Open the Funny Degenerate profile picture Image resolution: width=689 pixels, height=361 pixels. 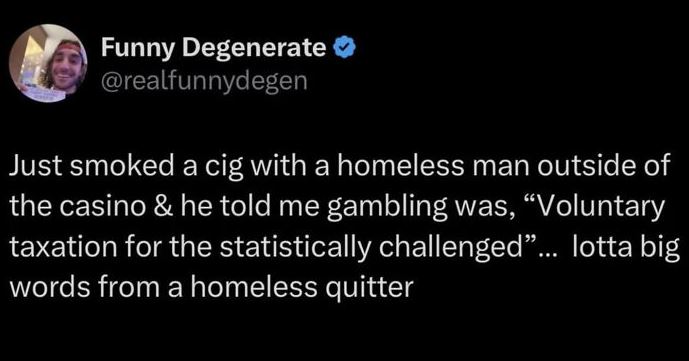pos(48,63)
